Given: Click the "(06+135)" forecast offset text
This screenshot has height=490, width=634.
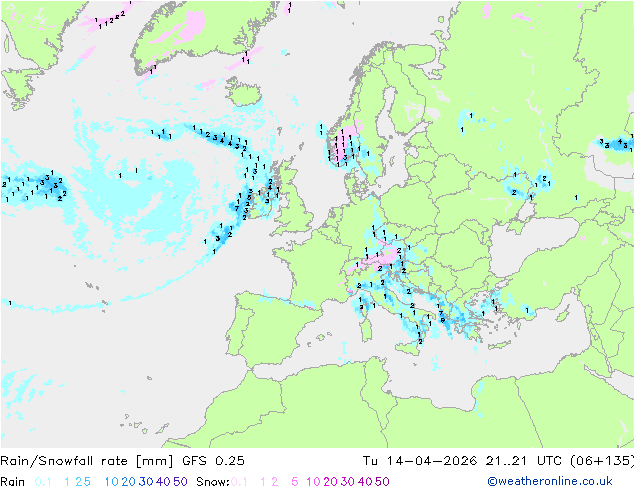Looking at the screenshot, I should tap(601, 461).
